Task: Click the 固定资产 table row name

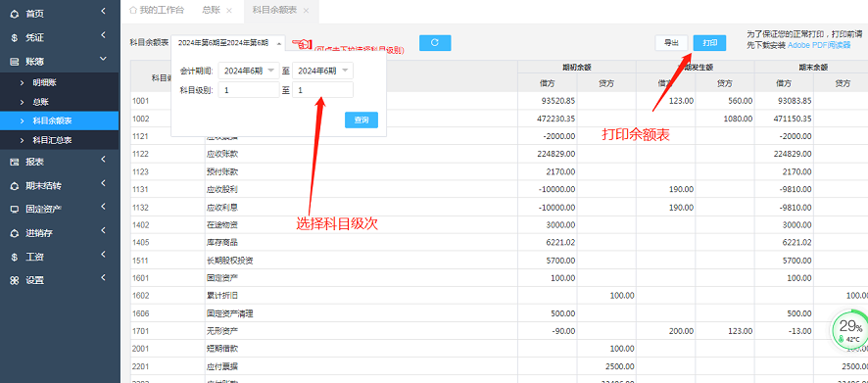Action: 222,278
